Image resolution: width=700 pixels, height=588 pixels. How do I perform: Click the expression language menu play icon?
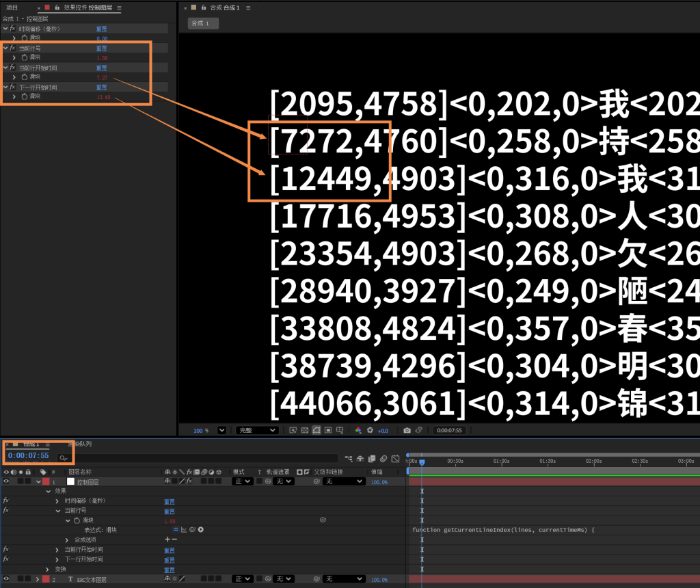(201, 530)
